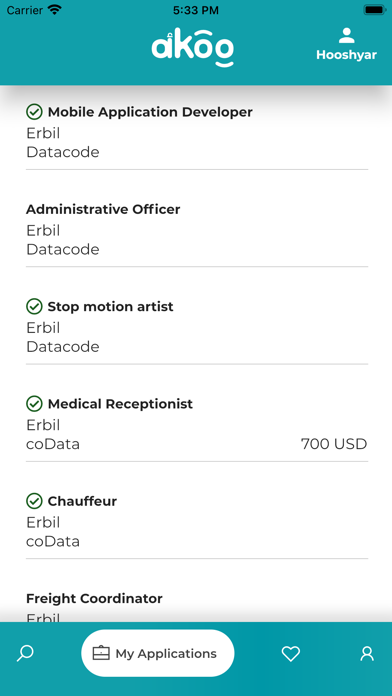This screenshot has width=392, height=696.
Task: Select the Stop motion artist title
Action: (x=111, y=306)
